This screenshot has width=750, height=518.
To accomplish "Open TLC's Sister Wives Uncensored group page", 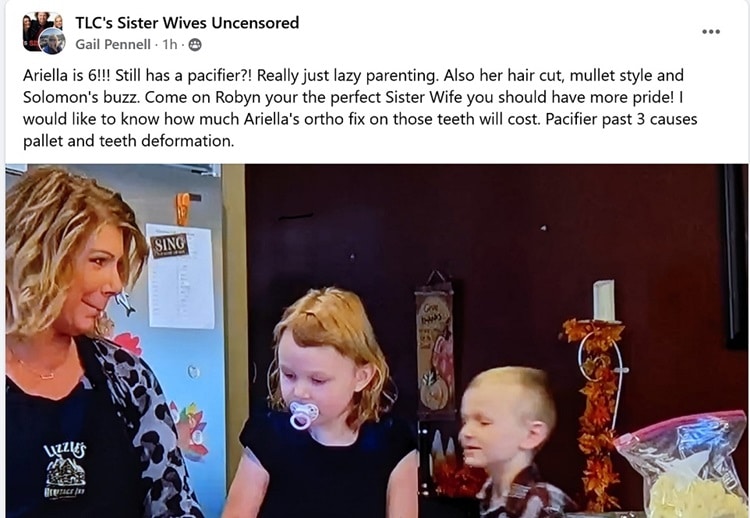I will pyautogui.click(x=187, y=22).
